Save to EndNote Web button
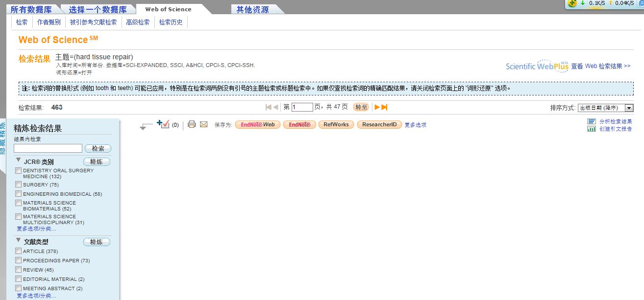 pos(258,124)
